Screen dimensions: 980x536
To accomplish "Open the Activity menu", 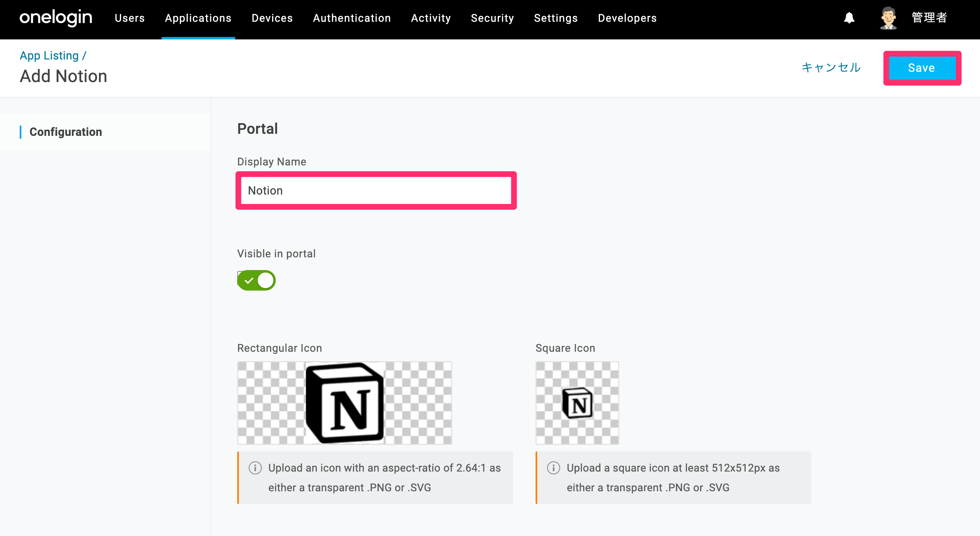I will pos(431,18).
